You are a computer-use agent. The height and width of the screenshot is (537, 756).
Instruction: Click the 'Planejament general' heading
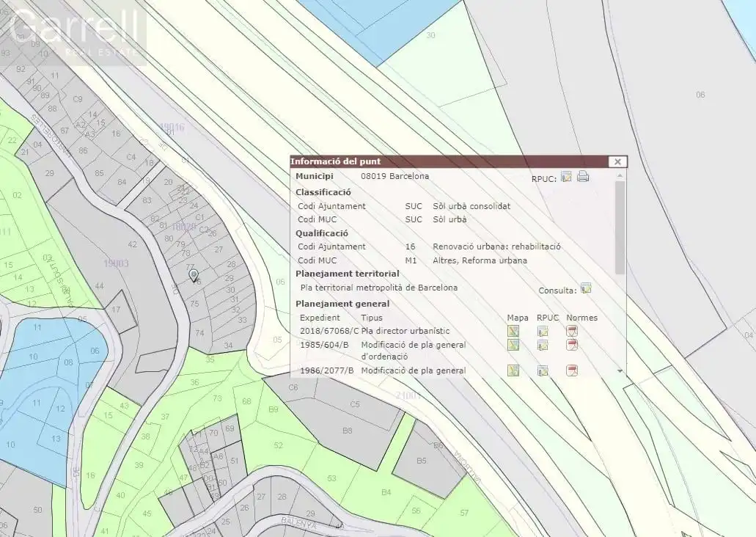(x=342, y=304)
